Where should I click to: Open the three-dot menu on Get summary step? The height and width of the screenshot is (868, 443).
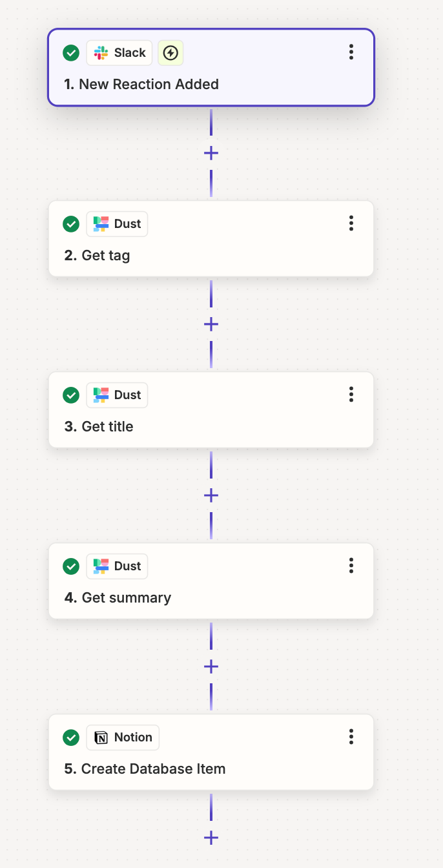coord(351,566)
